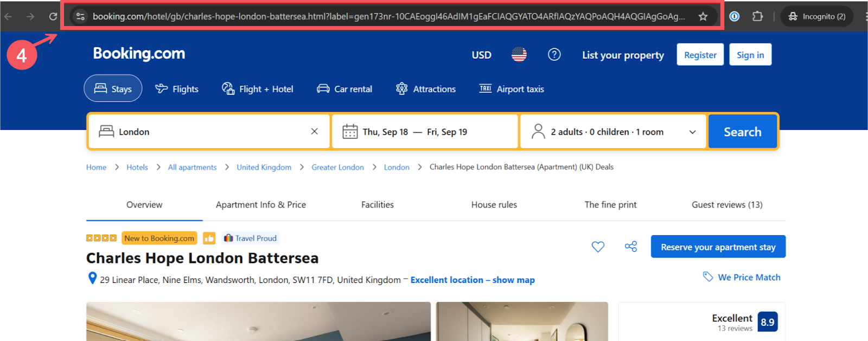This screenshot has width=868, height=341.
Task: Open Excellent location show map link
Action: click(473, 280)
